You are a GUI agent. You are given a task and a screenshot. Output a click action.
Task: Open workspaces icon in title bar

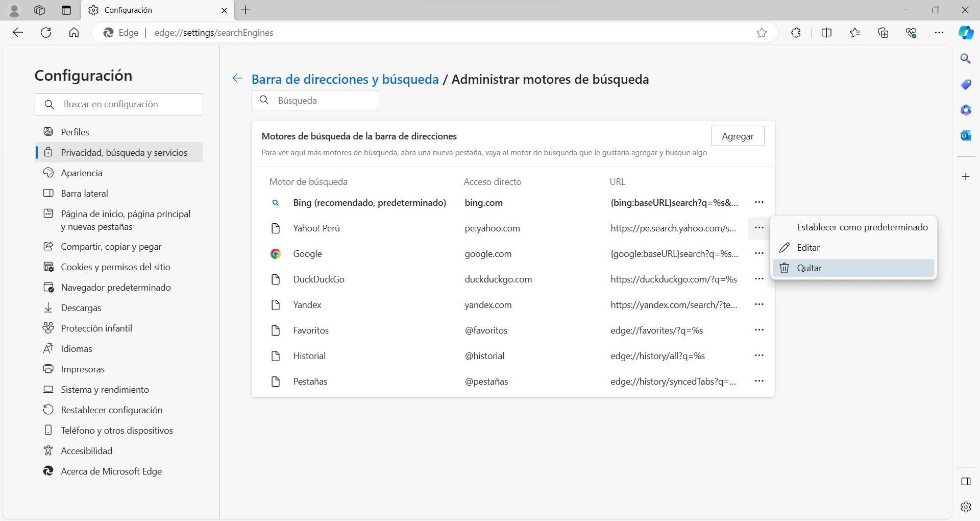click(39, 10)
